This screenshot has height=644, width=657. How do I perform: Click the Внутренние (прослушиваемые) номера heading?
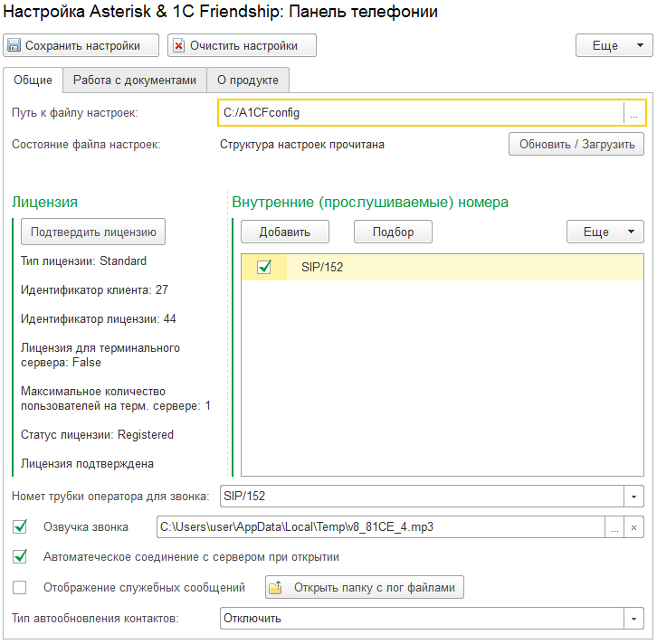(x=370, y=203)
